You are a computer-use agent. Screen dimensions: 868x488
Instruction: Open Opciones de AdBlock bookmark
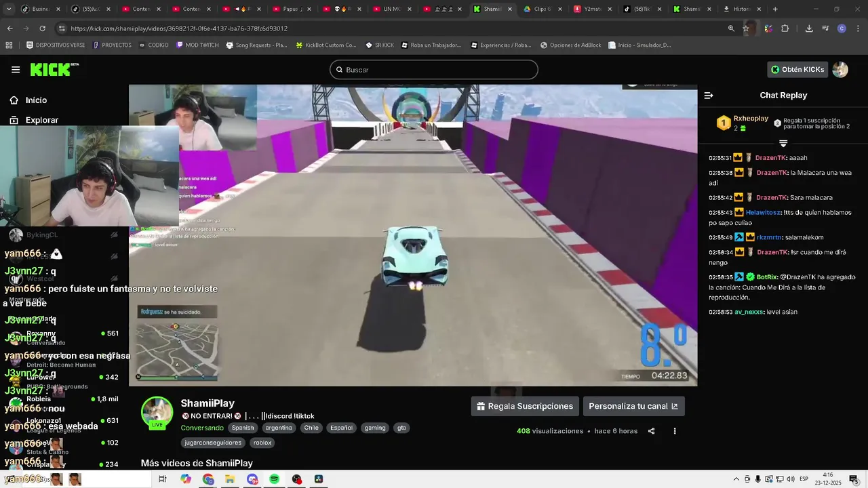pos(570,45)
